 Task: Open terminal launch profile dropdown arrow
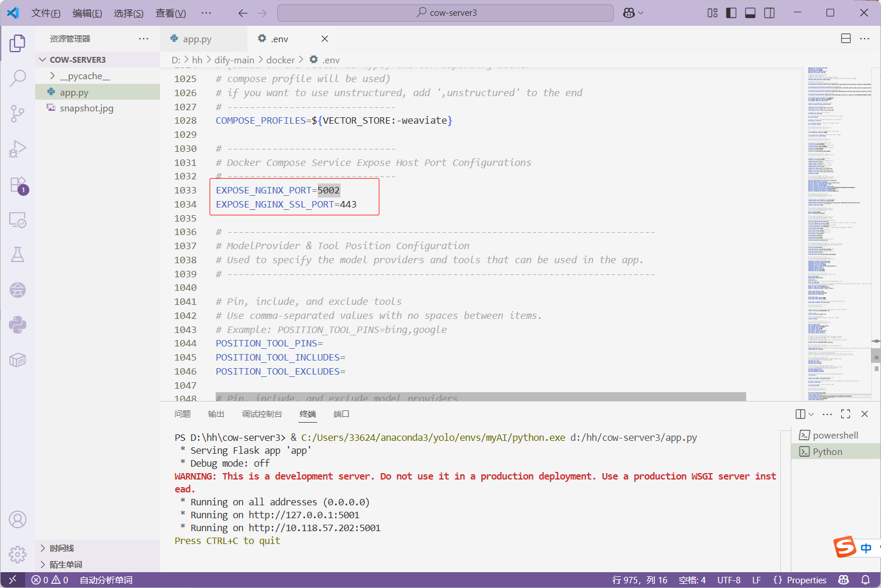tap(811, 414)
